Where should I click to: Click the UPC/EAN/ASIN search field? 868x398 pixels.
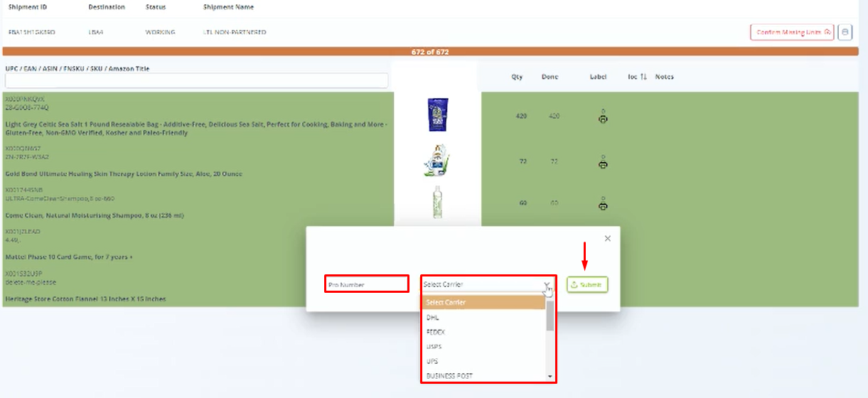(197, 80)
